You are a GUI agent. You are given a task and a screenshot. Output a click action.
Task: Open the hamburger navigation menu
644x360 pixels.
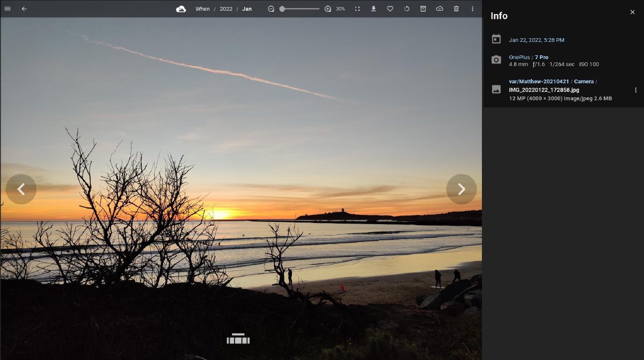[8, 9]
